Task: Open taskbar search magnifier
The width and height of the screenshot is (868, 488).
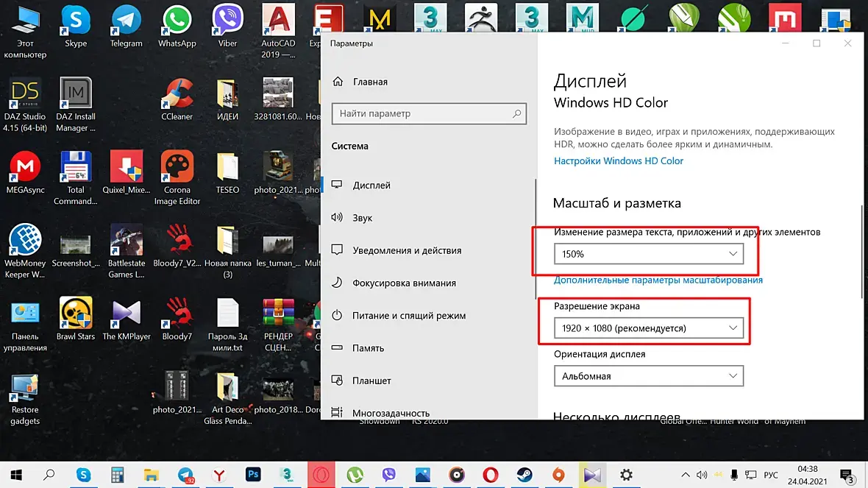Action: (x=49, y=475)
